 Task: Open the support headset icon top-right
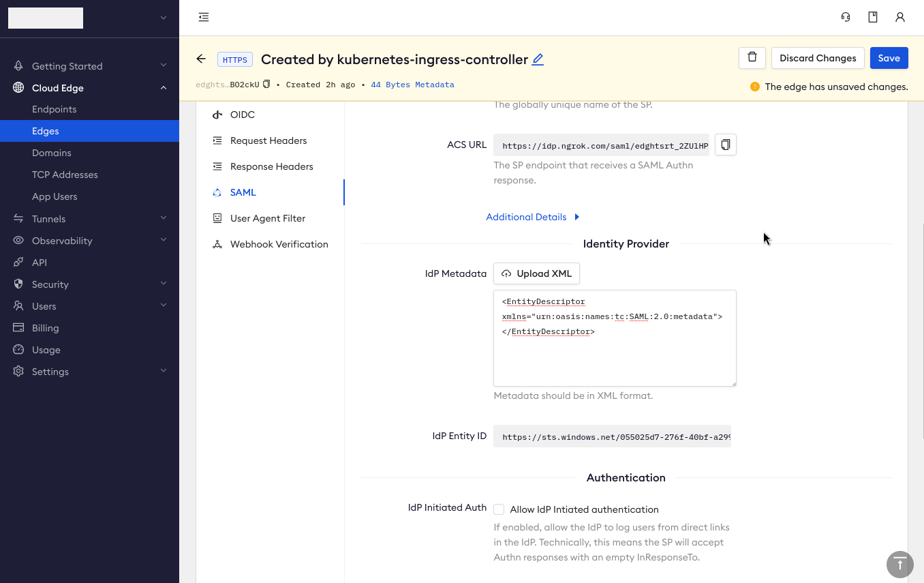[845, 17]
